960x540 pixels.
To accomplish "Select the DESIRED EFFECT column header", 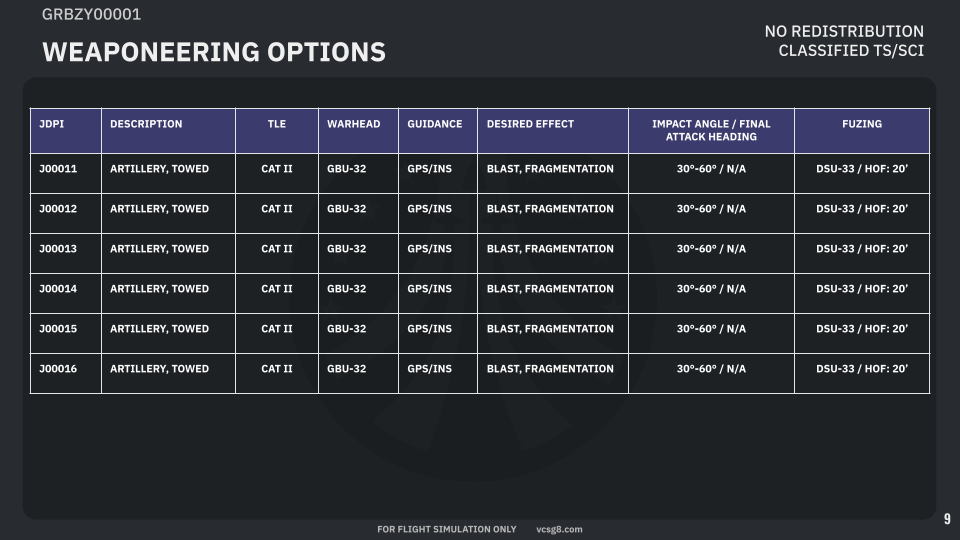I will 530,124.
